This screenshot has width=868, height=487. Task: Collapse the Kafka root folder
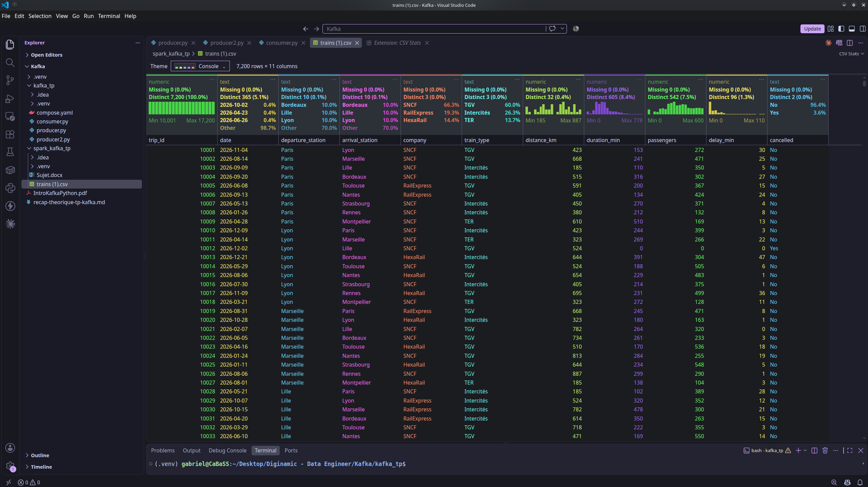(38, 66)
